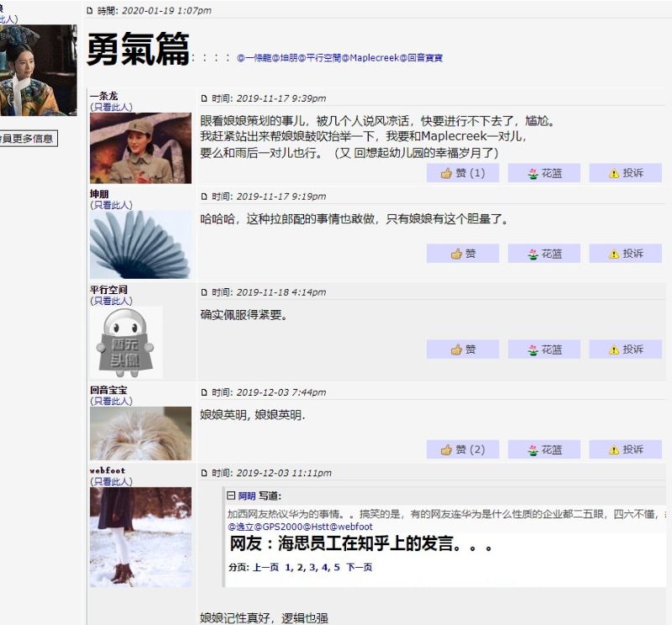The width and height of the screenshot is (672, 625).
Task: Filter posts with 只看此人 under 平行空间
Action: tap(111, 301)
